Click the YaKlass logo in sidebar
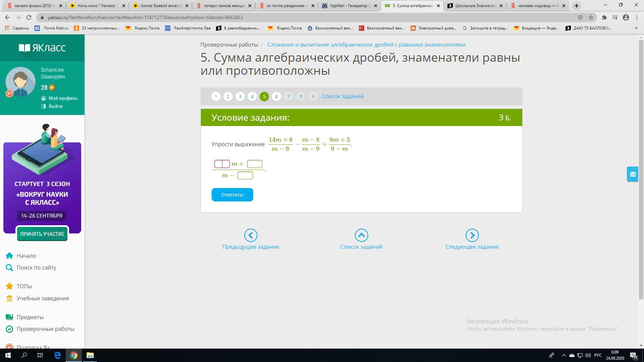The width and height of the screenshot is (644, 362). pyautogui.click(x=42, y=48)
